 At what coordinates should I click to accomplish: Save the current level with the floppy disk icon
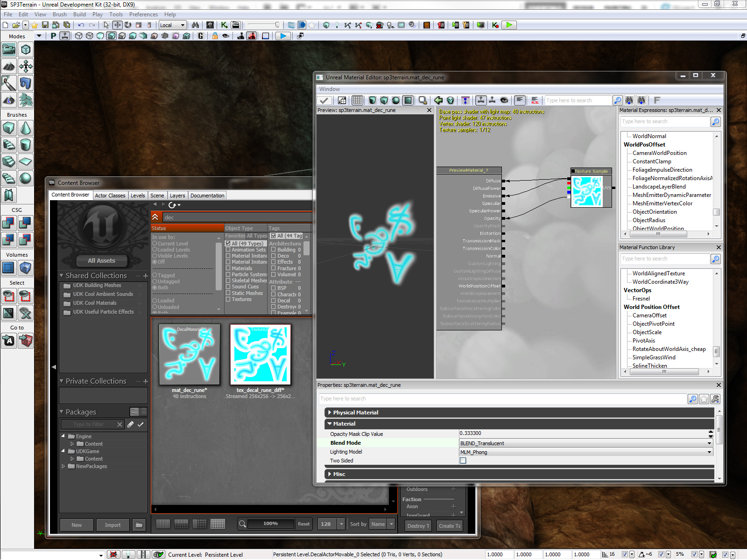[45, 25]
